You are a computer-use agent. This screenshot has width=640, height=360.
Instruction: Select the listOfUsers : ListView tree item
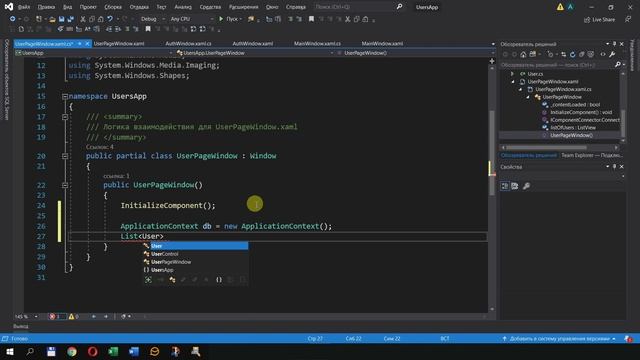(x=573, y=128)
